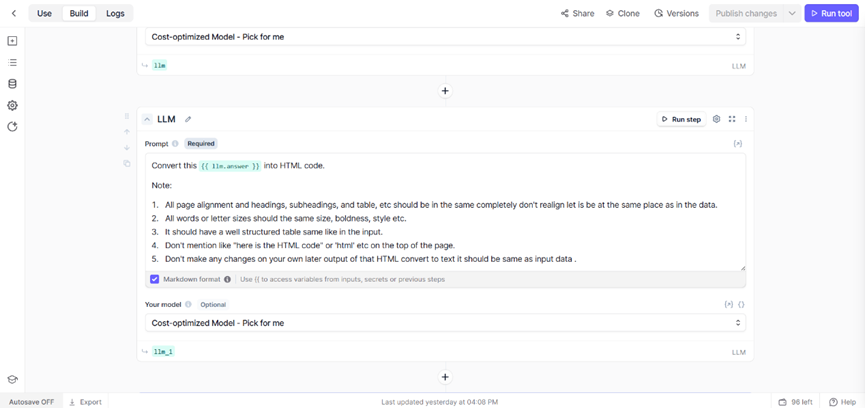Toggle the Markdown format checkbox
Image resolution: width=865 pixels, height=408 pixels.
click(154, 280)
